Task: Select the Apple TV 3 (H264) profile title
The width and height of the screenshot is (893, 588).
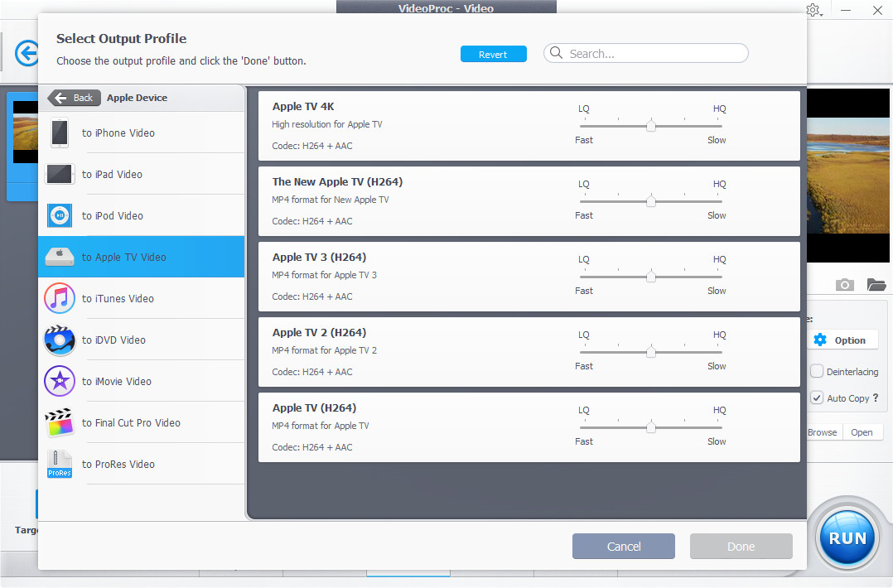Action: pos(319,257)
